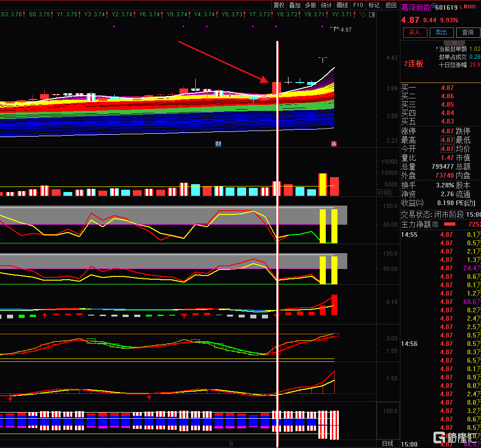Activate the 画线 drawing tools
This screenshot has height=448, width=481.
pyautogui.click(x=342, y=5)
